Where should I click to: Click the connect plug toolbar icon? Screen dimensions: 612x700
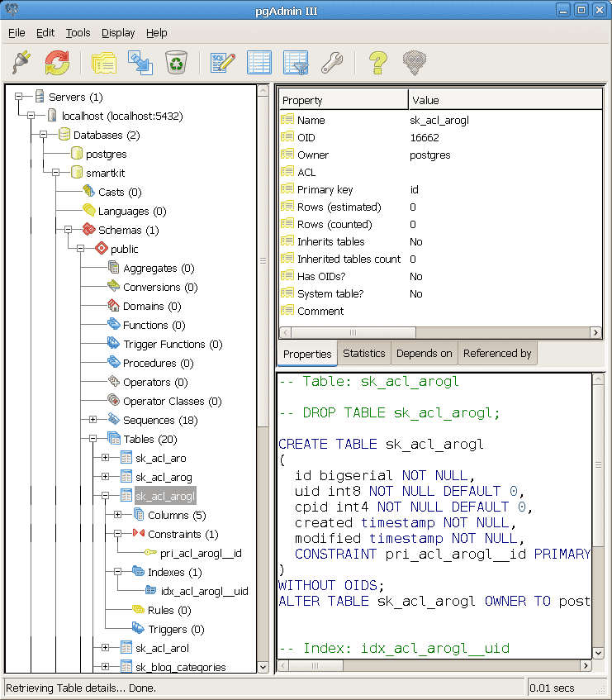pyautogui.click(x=21, y=62)
